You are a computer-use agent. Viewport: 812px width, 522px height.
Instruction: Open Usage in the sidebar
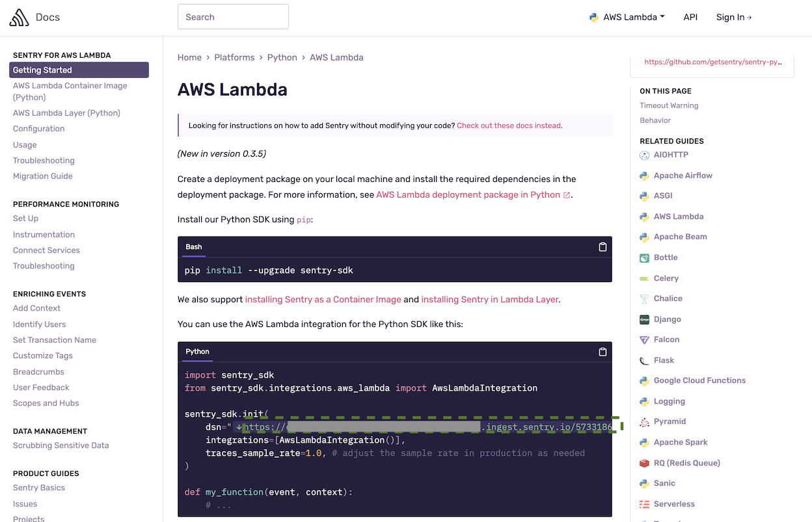click(25, 145)
